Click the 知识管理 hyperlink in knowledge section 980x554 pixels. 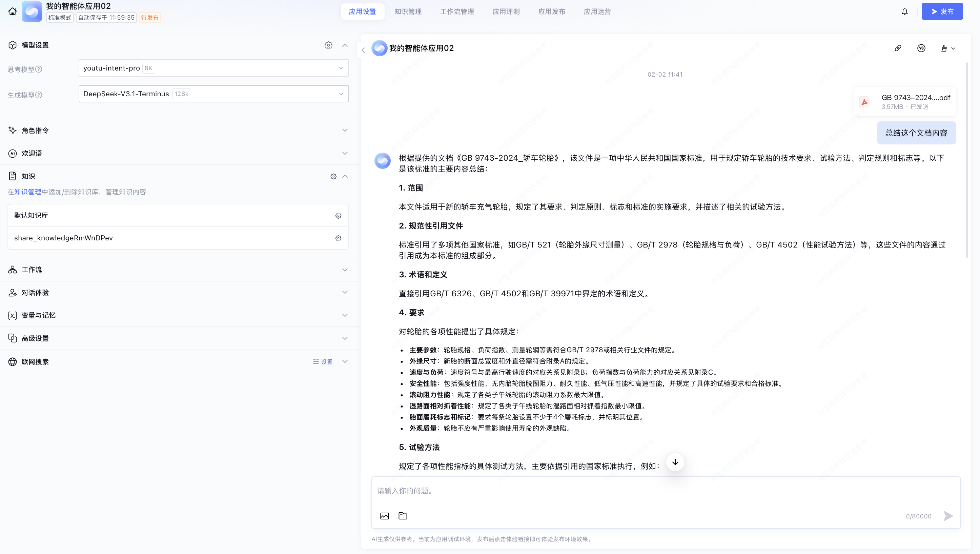(28, 192)
